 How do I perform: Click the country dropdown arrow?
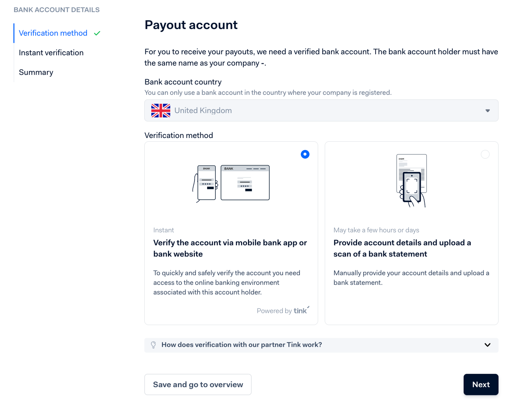coord(488,111)
